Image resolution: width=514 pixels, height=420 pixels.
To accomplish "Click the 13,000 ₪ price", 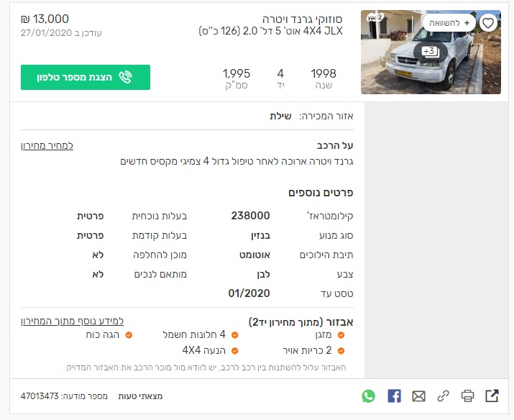I will [x=45, y=19].
